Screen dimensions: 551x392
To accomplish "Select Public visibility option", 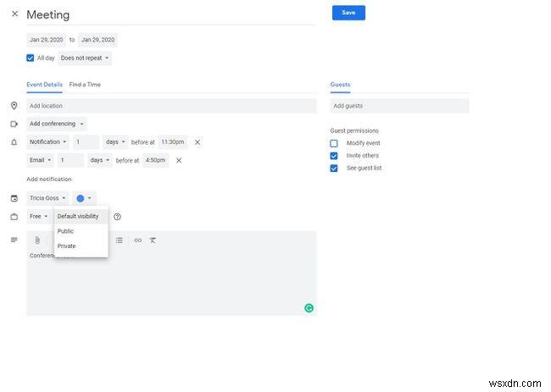I will tap(81, 231).
